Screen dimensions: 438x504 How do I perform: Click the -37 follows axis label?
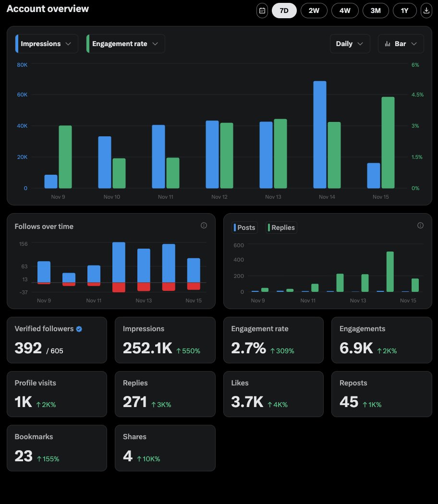pos(24,292)
